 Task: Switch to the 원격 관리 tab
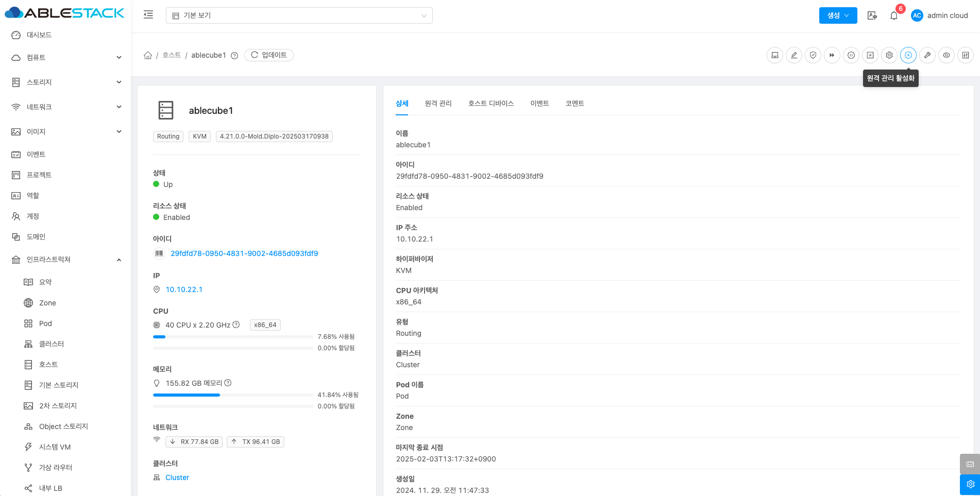[438, 104]
